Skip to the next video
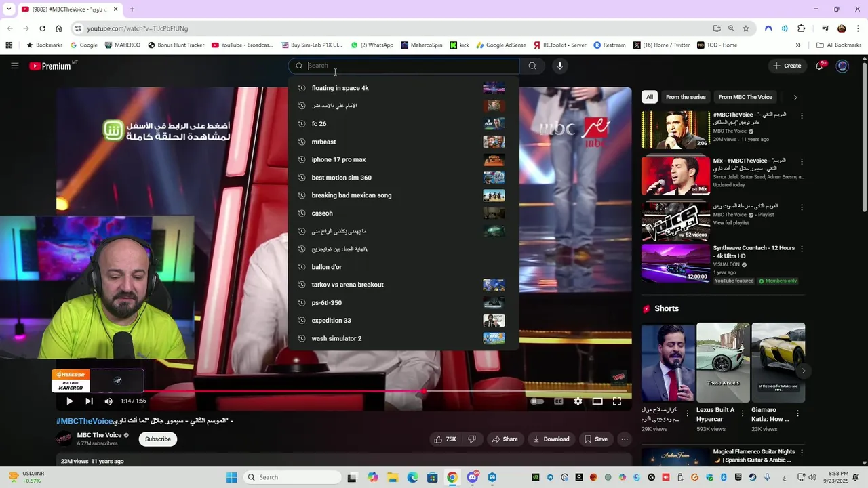The height and width of the screenshot is (488, 868). pyautogui.click(x=89, y=401)
